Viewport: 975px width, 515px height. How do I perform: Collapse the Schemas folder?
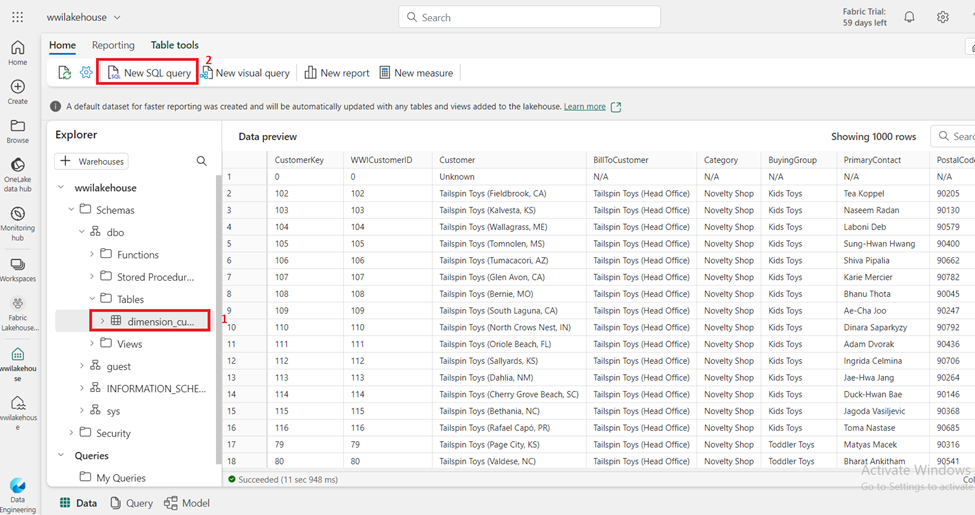(71, 210)
